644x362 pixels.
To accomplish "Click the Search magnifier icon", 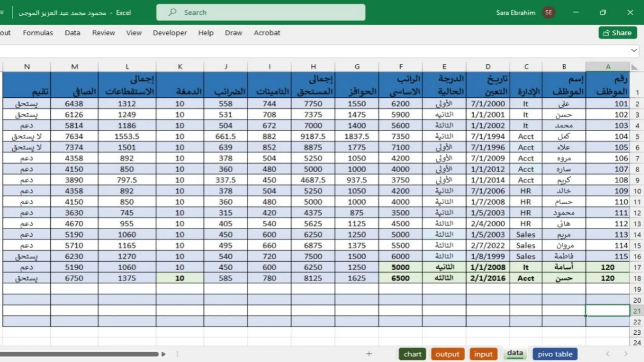I will click(x=172, y=12).
